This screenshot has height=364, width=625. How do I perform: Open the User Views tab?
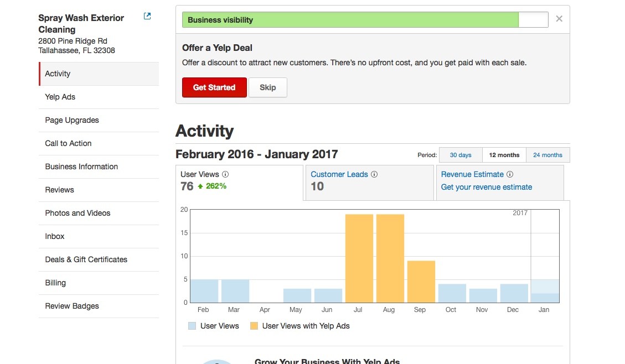coord(239,183)
